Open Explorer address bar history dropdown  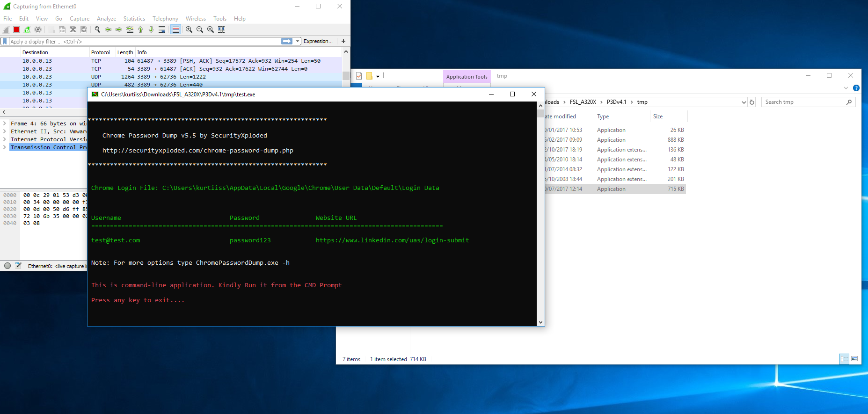[744, 102]
